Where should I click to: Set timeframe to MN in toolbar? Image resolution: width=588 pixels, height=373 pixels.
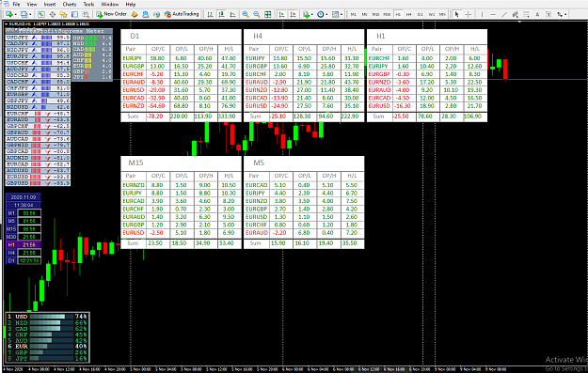pyautogui.click(x=442, y=14)
